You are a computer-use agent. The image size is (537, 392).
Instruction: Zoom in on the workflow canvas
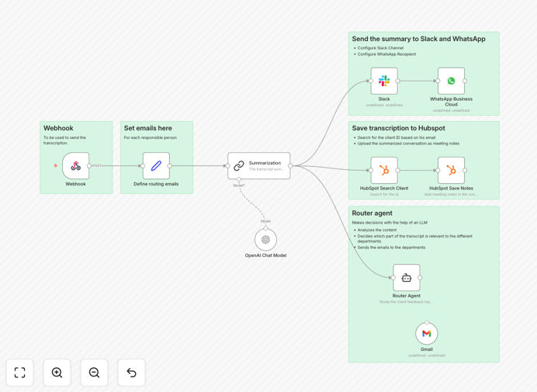point(57,373)
